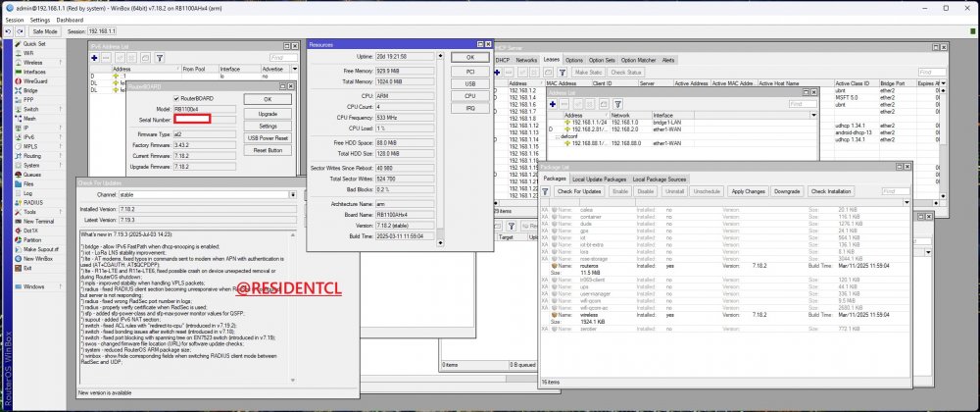Click filter icon in DHCP Server Leases toolbar
Viewport: 980px width, 412px height.
[561, 73]
